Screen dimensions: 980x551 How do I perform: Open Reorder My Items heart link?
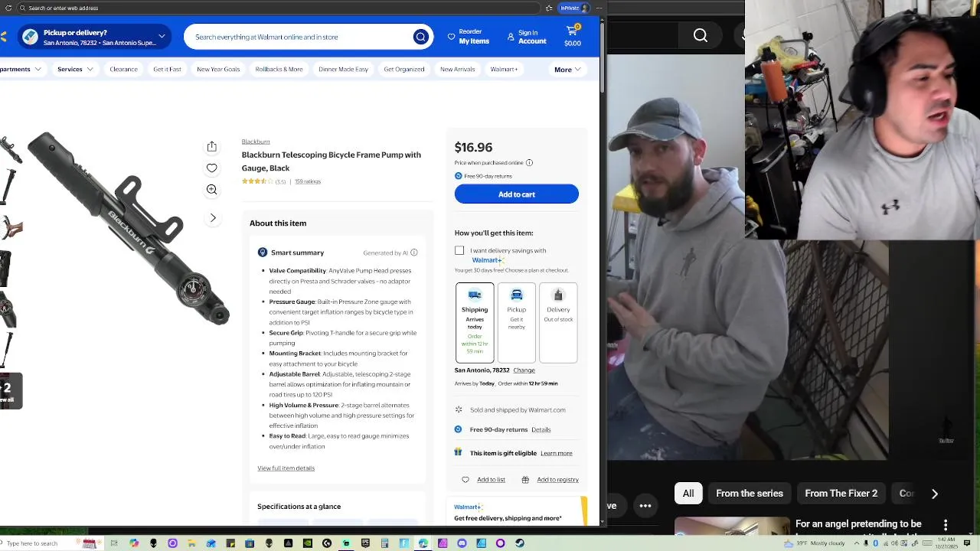click(469, 37)
